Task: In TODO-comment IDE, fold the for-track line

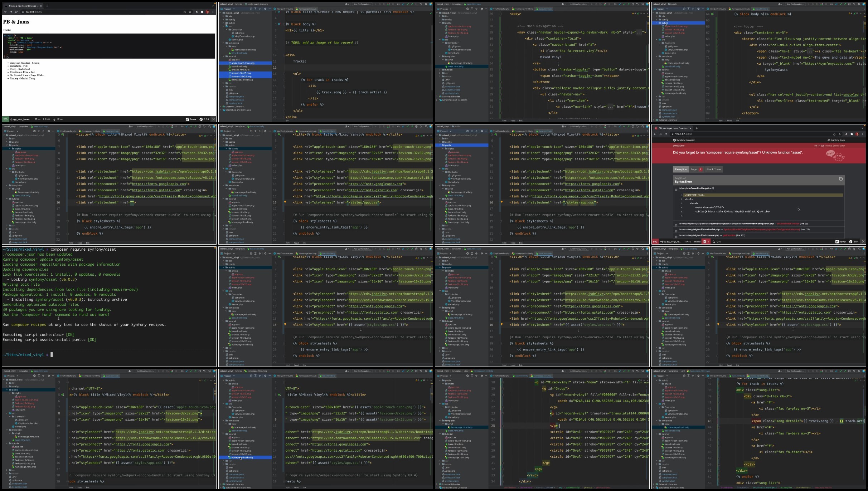Action: point(284,80)
